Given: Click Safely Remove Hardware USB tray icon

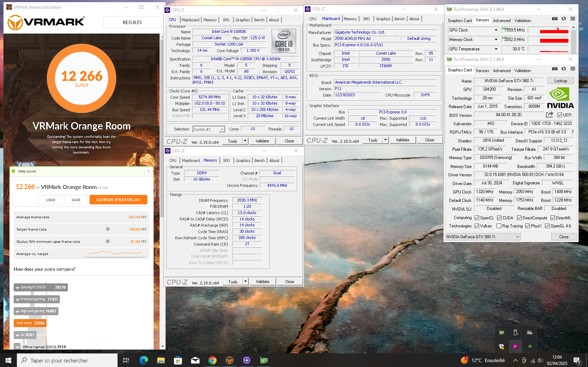Looking at the screenshot, I should 516,332.
